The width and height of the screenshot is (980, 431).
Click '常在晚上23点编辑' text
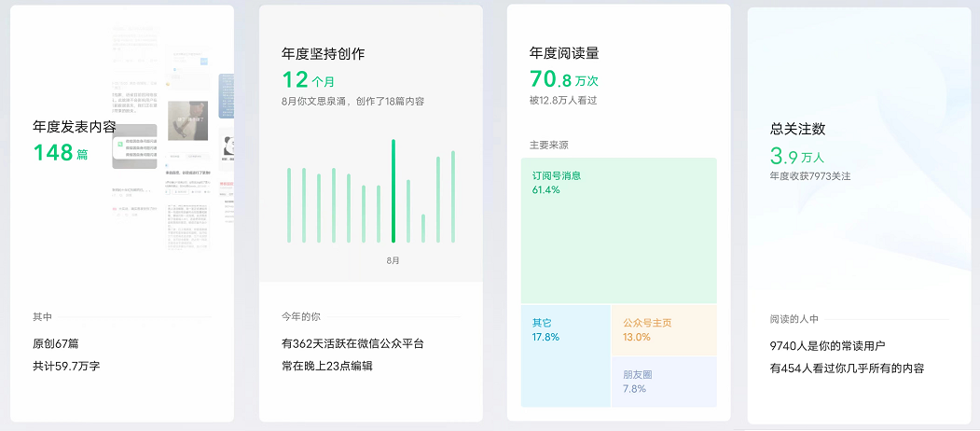pyautogui.click(x=327, y=366)
